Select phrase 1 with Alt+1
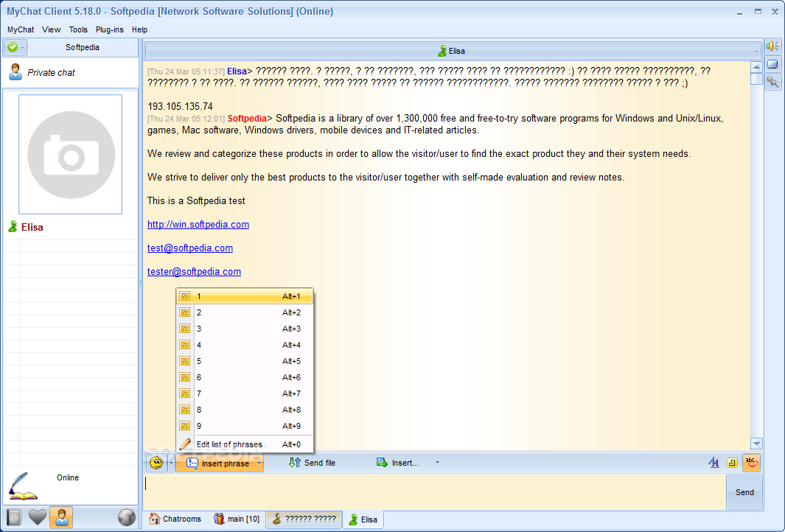 tap(245, 296)
